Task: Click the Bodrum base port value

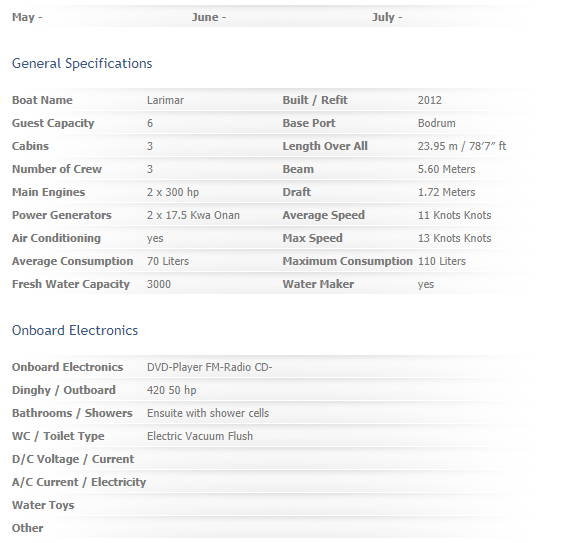Action: coord(437,123)
